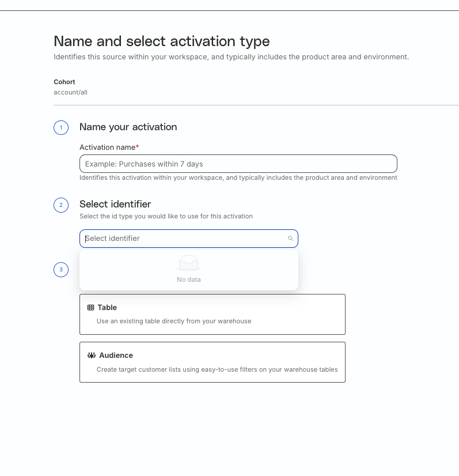Click the No data text in dropdown

(189, 279)
